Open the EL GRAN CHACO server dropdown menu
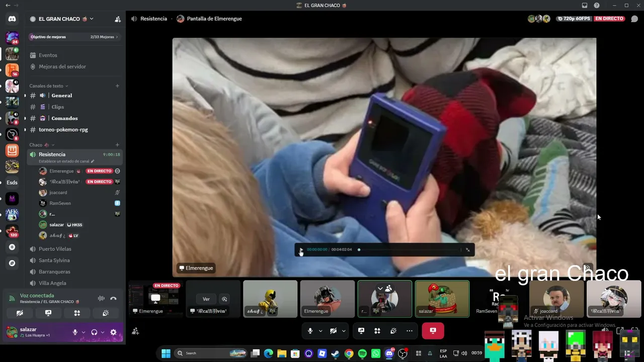This screenshot has height=362, width=644. [x=62, y=19]
